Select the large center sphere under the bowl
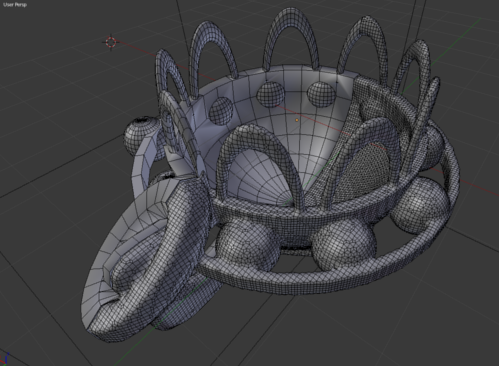Viewport: 499px width, 366px height. [344, 245]
